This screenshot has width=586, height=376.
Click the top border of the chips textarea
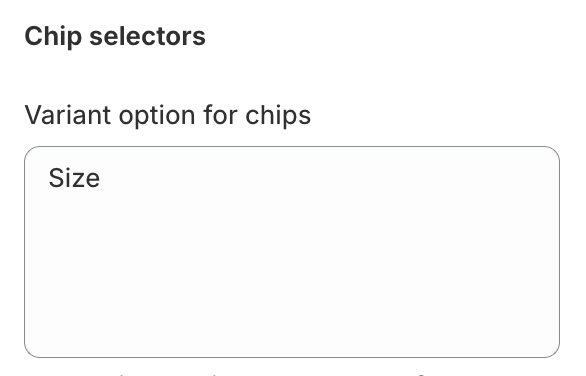point(292,147)
